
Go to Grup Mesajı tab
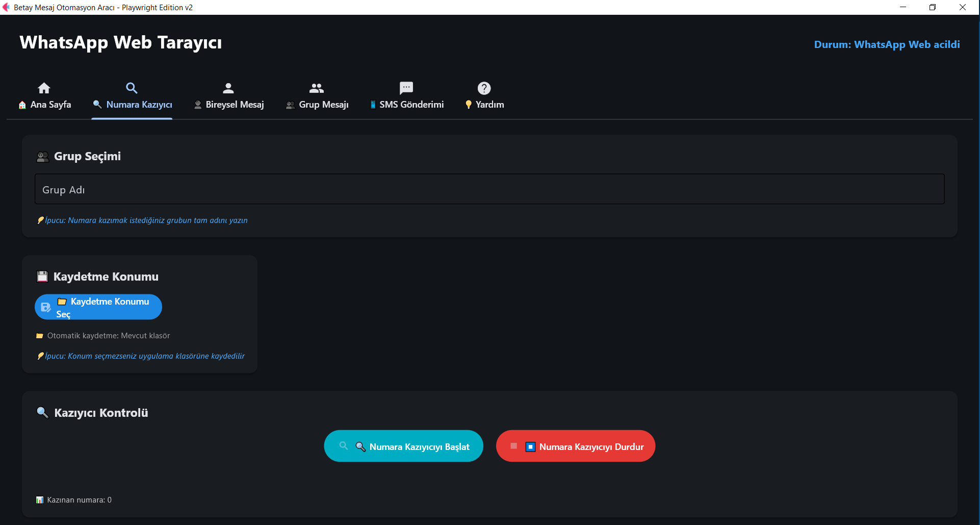click(x=317, y=96)
